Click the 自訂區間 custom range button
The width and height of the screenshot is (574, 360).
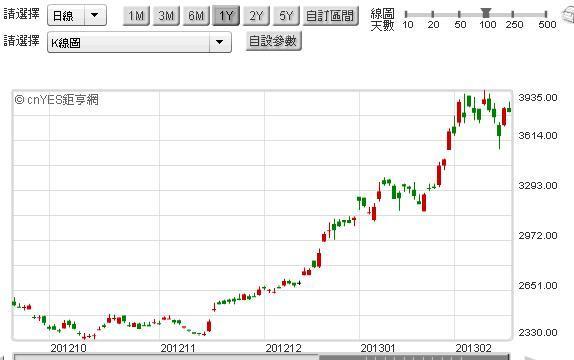(330, 16)
